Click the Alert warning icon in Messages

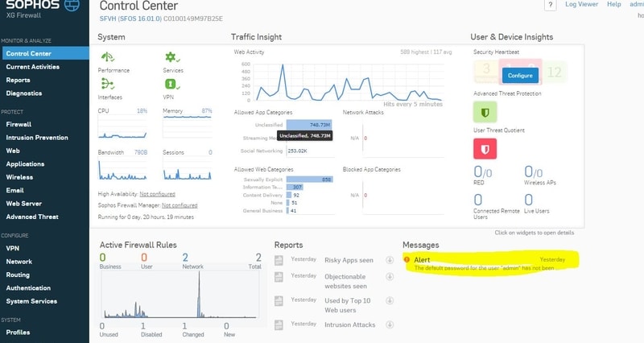(407, 259)
